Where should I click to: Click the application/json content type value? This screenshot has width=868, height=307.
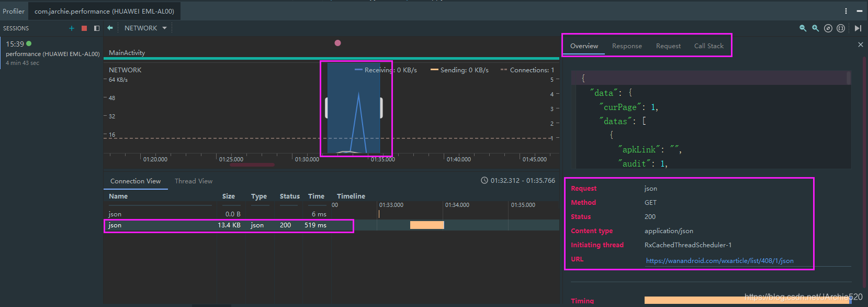tap(669, 231)
